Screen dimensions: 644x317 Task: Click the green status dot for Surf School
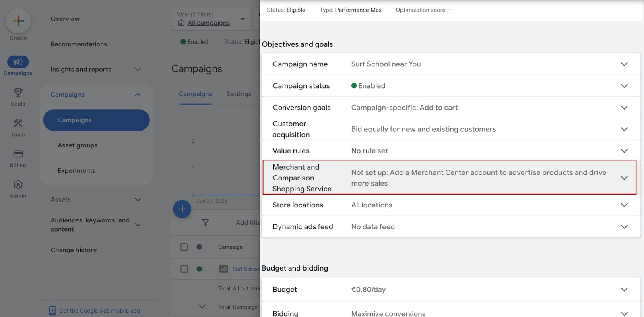tap(199, 269)
